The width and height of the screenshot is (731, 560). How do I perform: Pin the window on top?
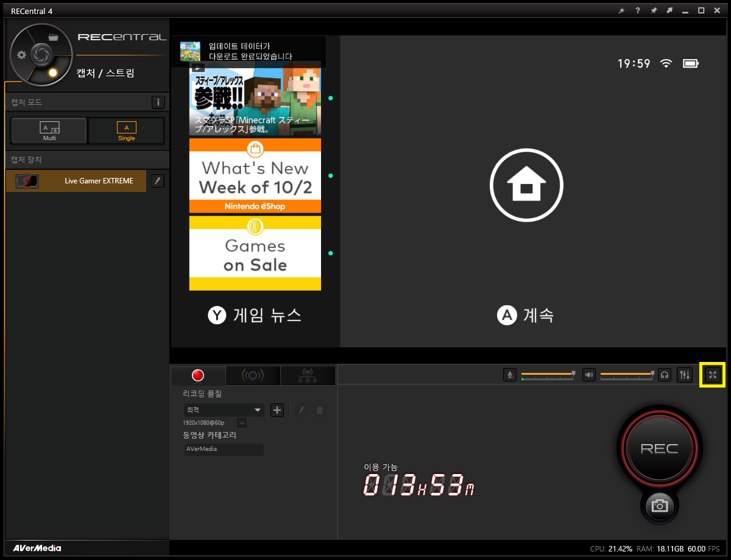(x=654, y=10)
